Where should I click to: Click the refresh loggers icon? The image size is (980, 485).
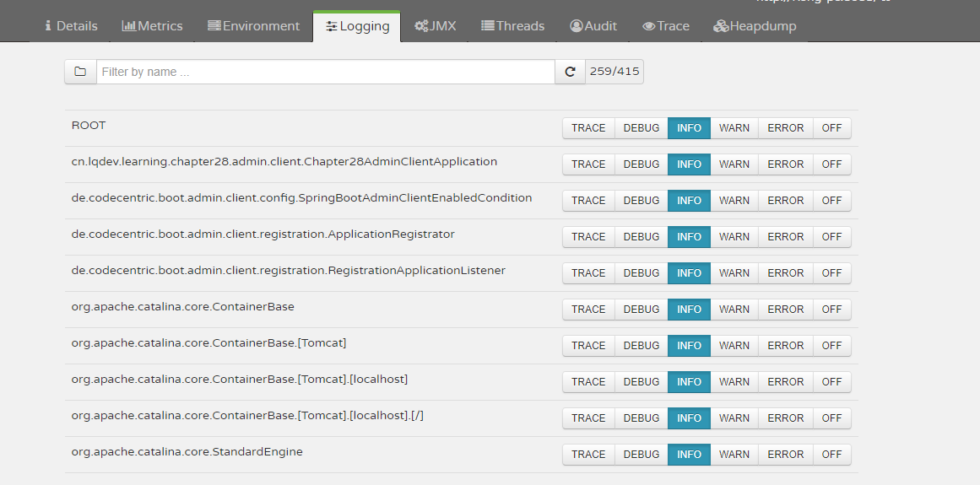click(x=570, y=72)
